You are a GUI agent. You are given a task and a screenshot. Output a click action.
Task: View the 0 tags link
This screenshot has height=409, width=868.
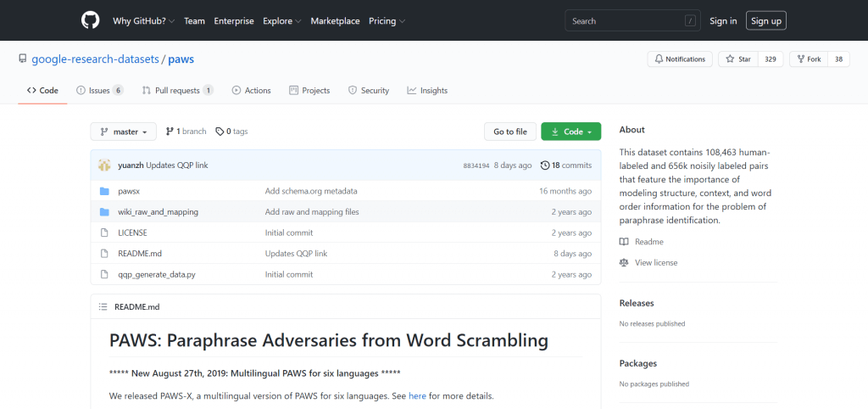(x=231, y=132)
